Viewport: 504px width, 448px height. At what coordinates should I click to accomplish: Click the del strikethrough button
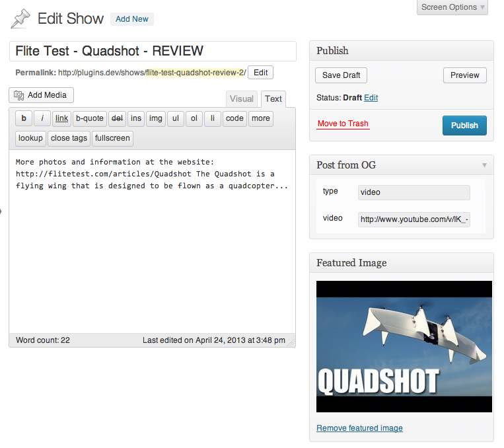(117, 119)
